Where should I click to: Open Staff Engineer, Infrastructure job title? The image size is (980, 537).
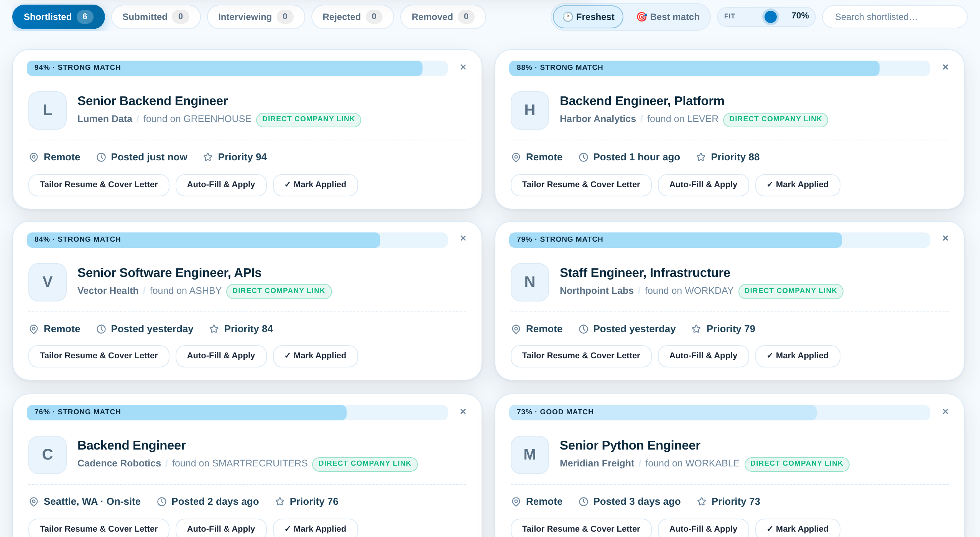click(x=645, y=273)
